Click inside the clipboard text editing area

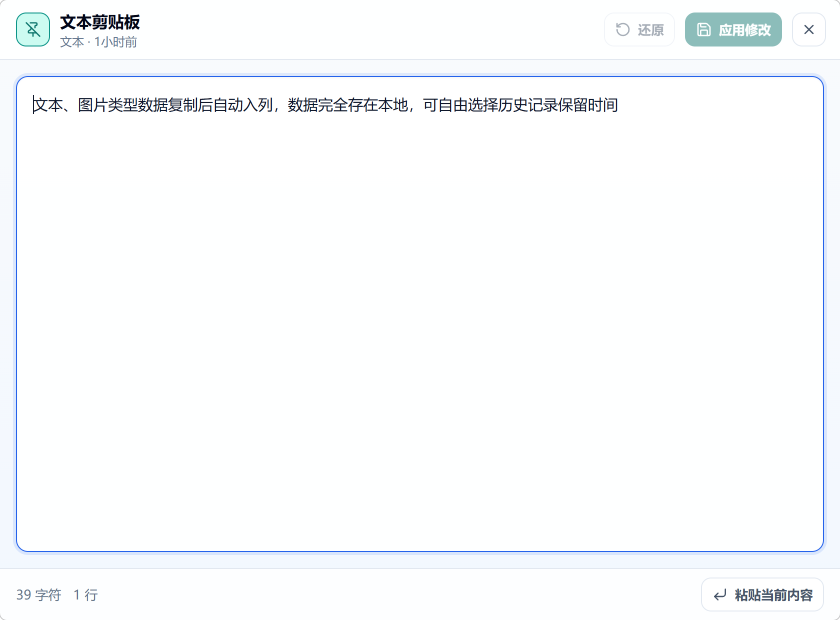tap(420, 314)
